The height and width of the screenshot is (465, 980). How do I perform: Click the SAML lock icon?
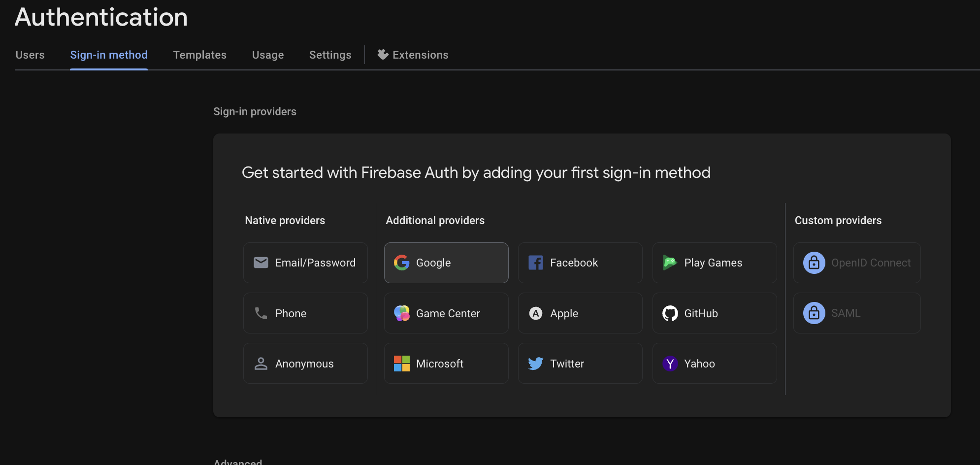(814, 313)
